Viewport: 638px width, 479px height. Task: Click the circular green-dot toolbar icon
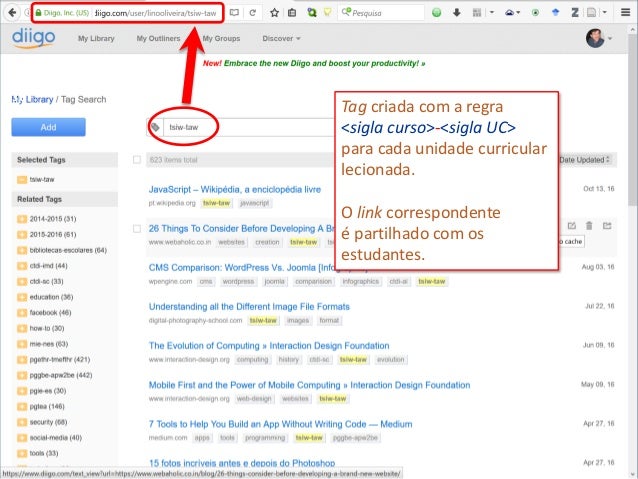click(535, 13)
